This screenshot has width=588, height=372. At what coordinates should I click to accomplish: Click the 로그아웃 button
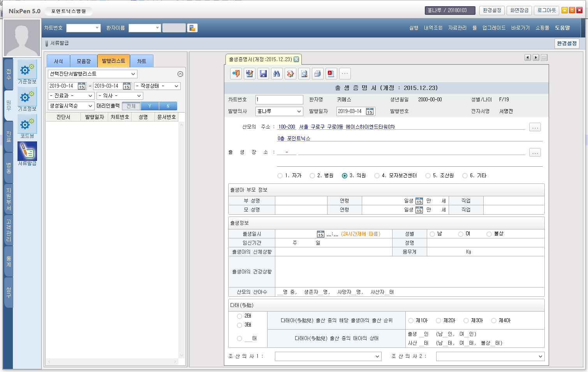(546, 11)
